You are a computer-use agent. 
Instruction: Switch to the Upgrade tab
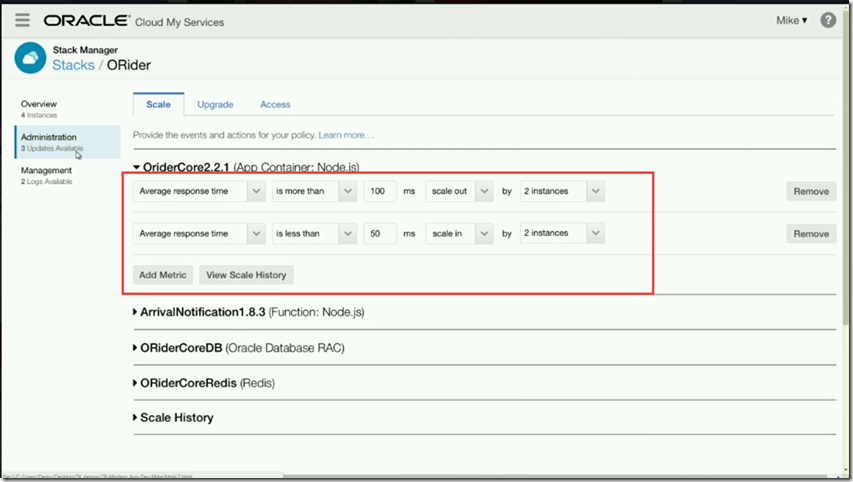click(x=215, y=104)
